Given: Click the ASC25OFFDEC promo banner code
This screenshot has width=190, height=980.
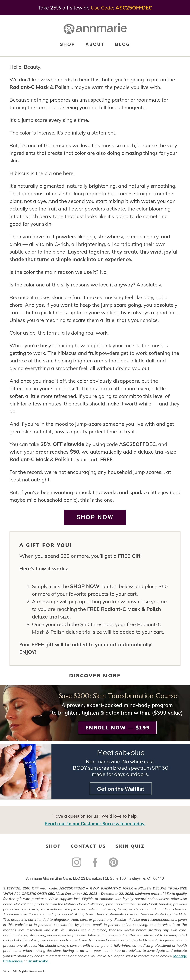Looking at the screenshot, I should pyautogui.click(x=134, y=8).
